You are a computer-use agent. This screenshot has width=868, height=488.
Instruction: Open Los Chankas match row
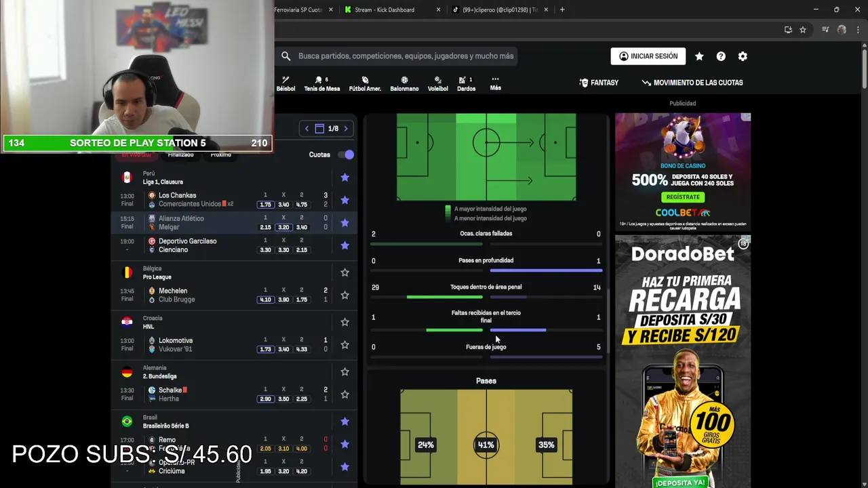coord(235,200)
